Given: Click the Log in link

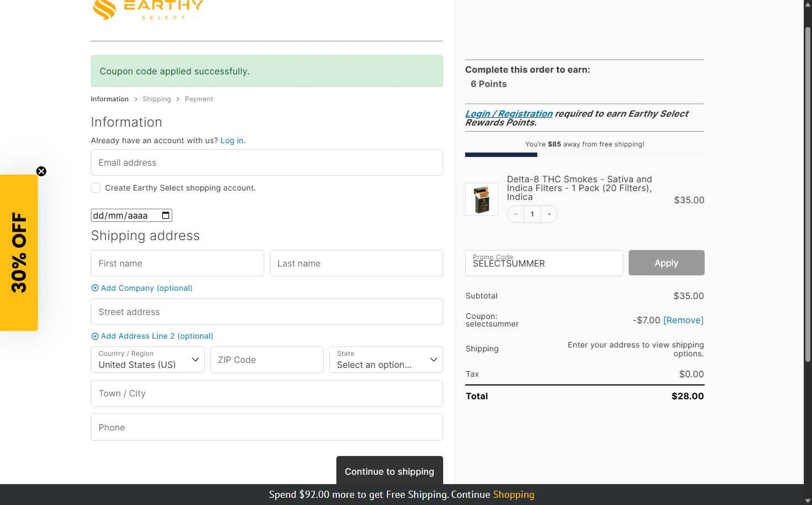Looking at the screenshot, I should coord(233,140).
